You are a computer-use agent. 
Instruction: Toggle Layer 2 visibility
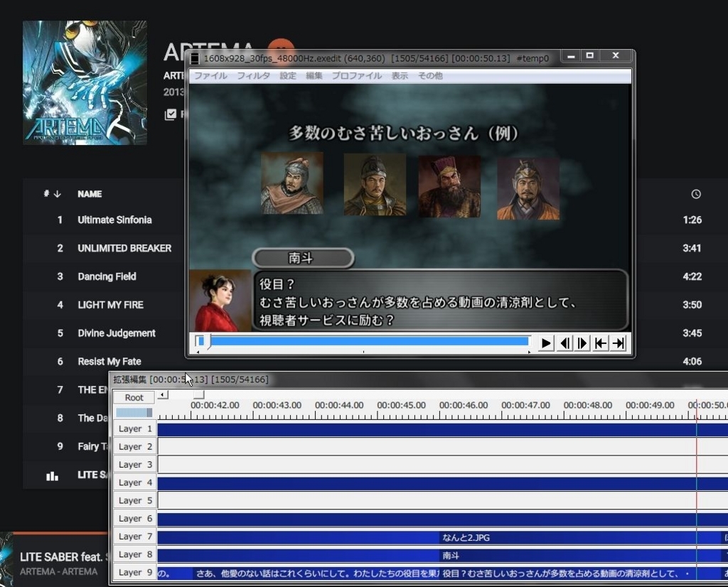click(x=134, y=447)
